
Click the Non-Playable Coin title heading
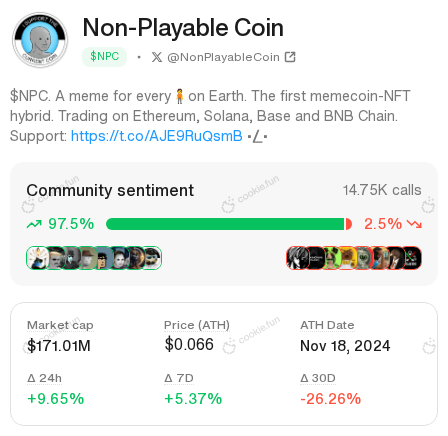tap(183, 28)
